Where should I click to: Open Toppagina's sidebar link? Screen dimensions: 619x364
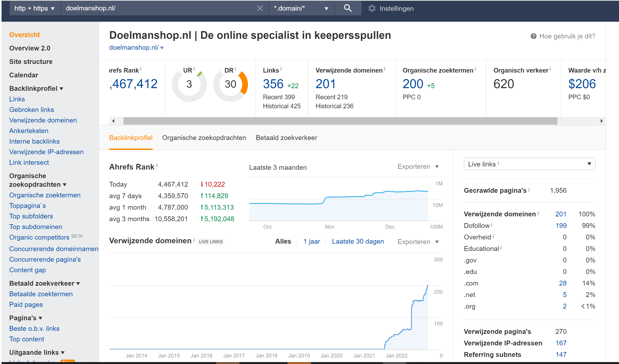pos(27,206)
